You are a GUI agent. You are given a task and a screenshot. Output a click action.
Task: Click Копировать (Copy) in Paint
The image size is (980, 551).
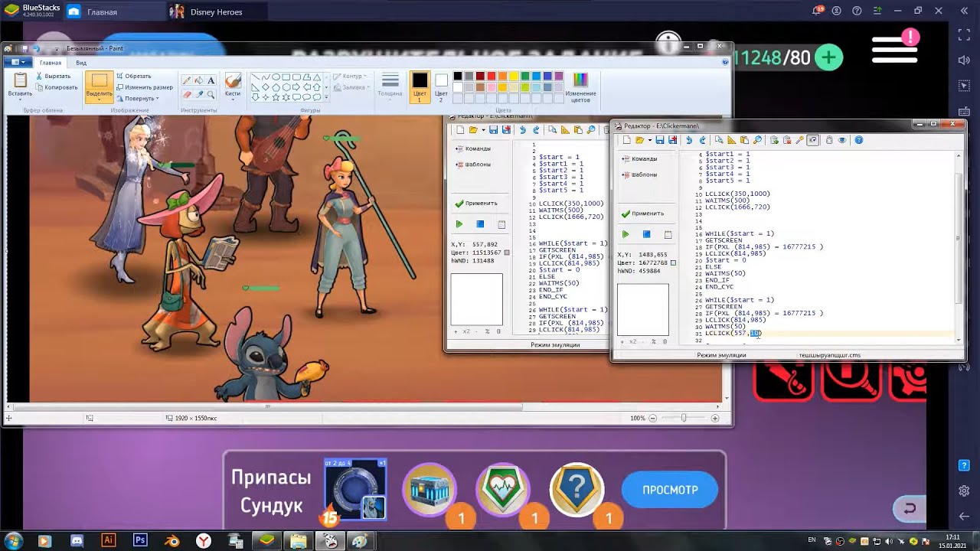56,87
